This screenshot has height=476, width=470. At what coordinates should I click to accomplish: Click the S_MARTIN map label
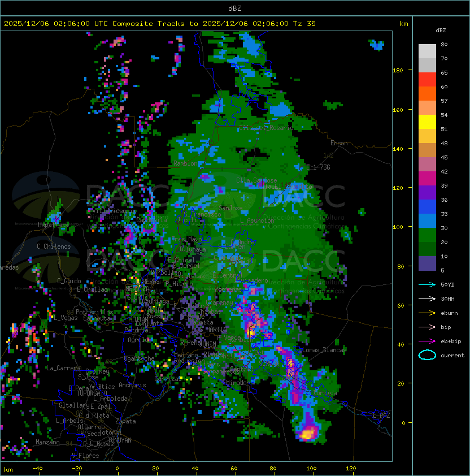pyautogui.click(x=214, y=329)
